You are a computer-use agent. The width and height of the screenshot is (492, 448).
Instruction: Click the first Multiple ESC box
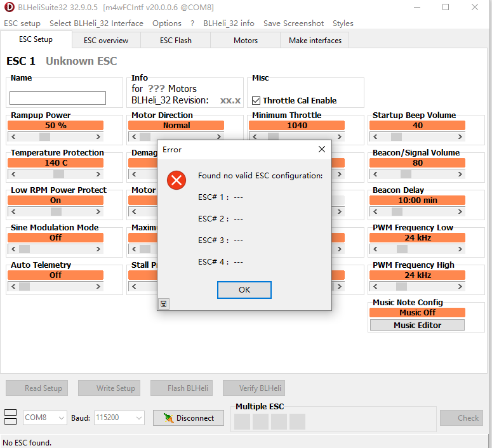pos(242,421)
